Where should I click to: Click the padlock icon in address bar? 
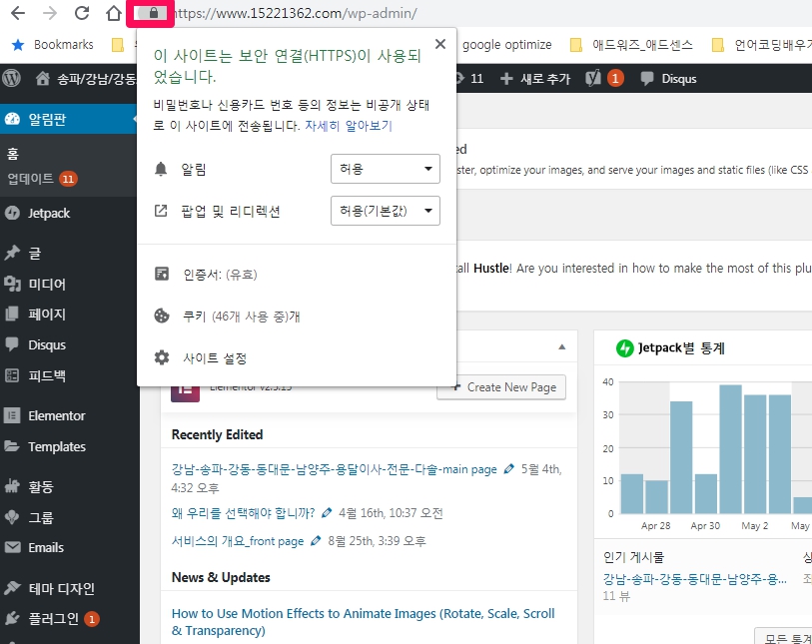coord(152,14)
